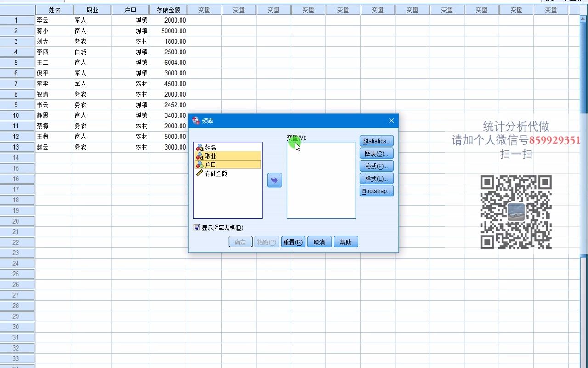Select row header 13
588x368 pixels.
pos(17,147)
